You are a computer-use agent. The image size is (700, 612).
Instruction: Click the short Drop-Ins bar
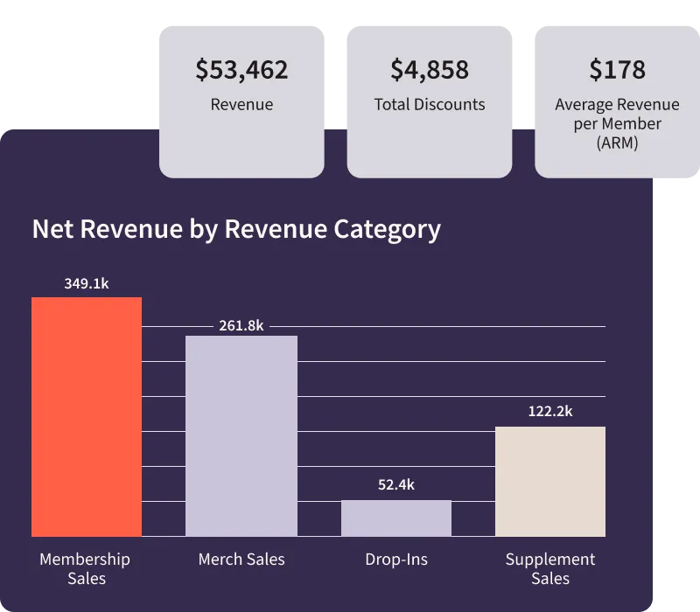(396, 518)
